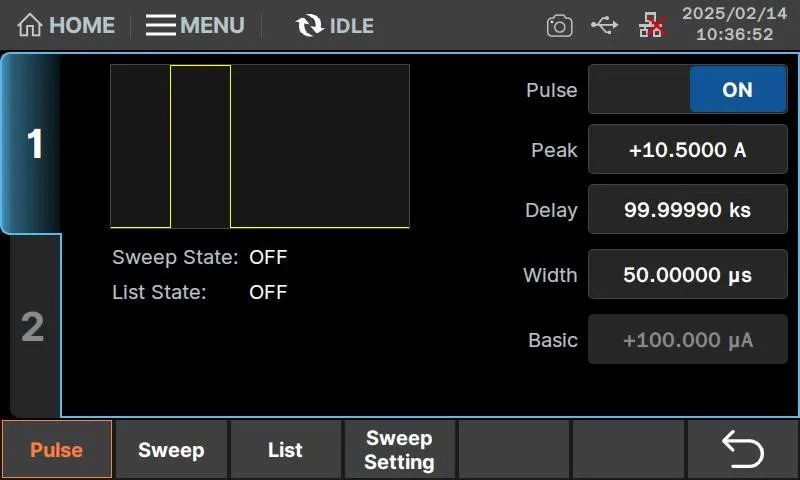
Task: Tap the Basic current field
Action: coord(687,340)
